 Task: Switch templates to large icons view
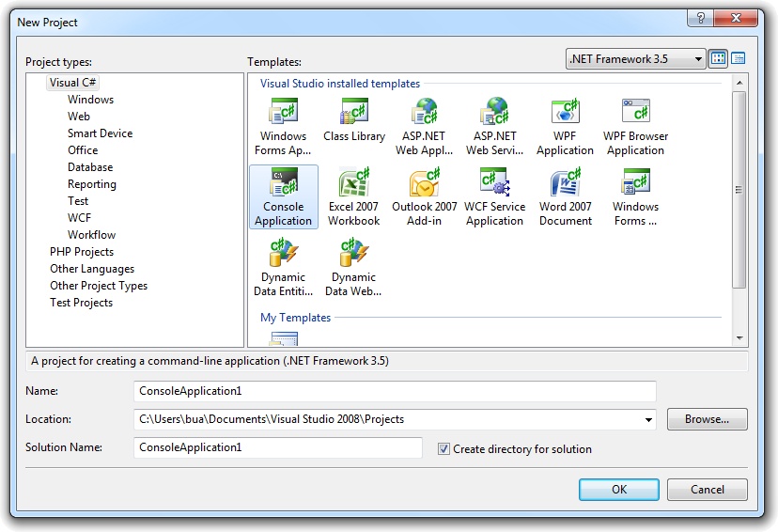718,58
